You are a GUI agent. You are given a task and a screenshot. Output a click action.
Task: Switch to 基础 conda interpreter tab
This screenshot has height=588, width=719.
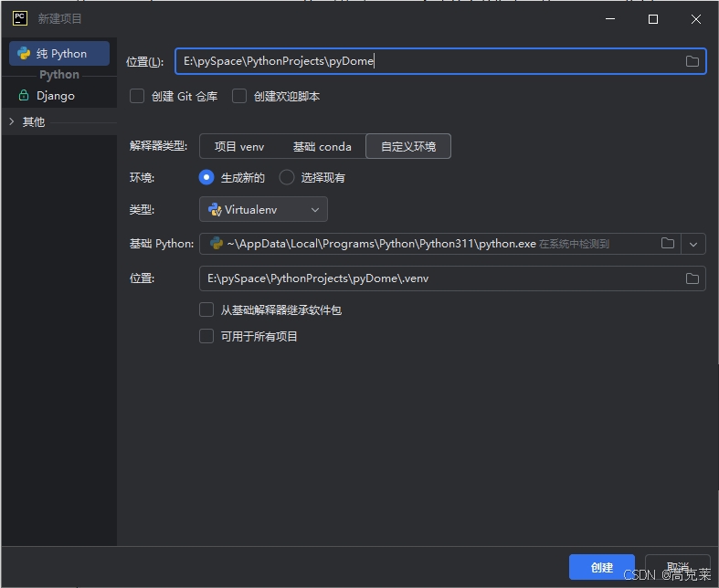point(322,147)
